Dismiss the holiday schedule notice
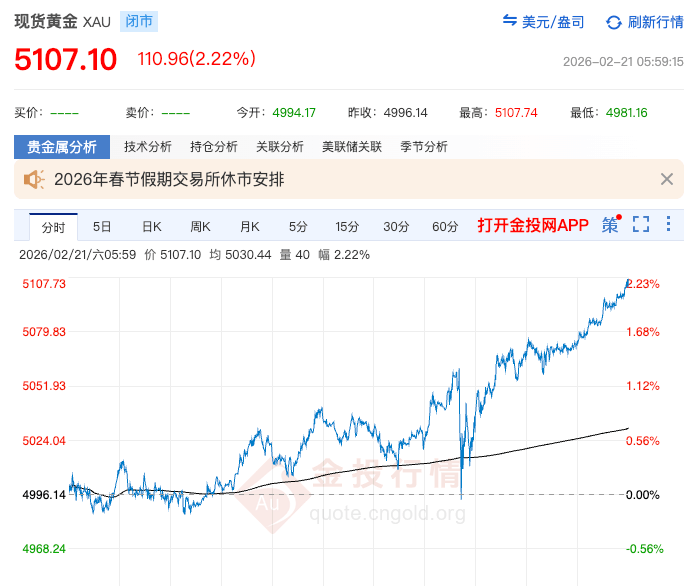 667,180
